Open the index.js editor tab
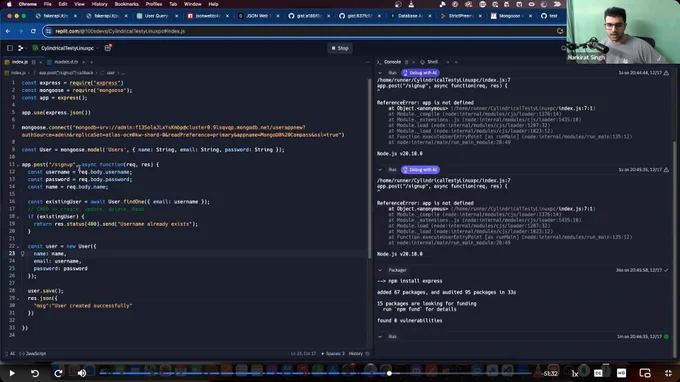This screenshot has height=382, width=680. point(20,62)
